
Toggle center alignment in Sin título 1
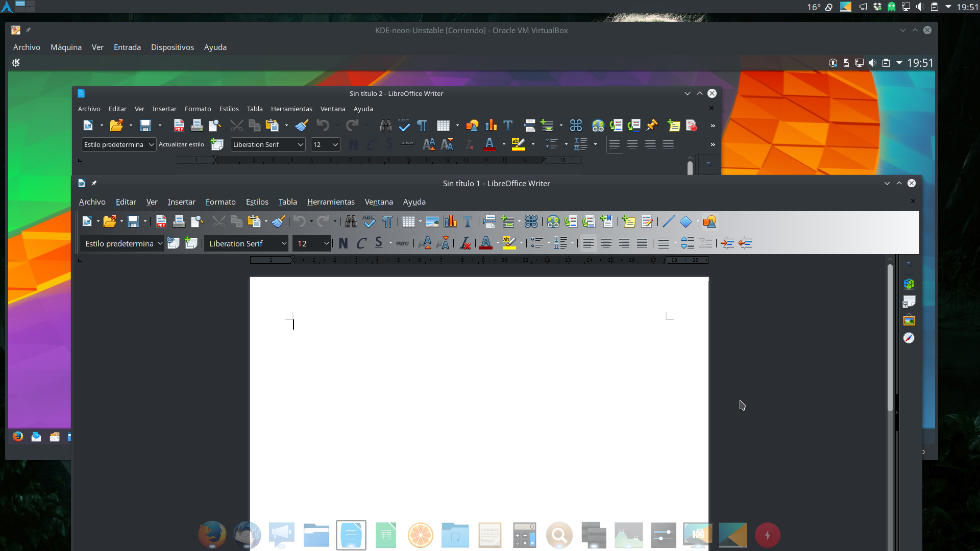tap(606, 243)
